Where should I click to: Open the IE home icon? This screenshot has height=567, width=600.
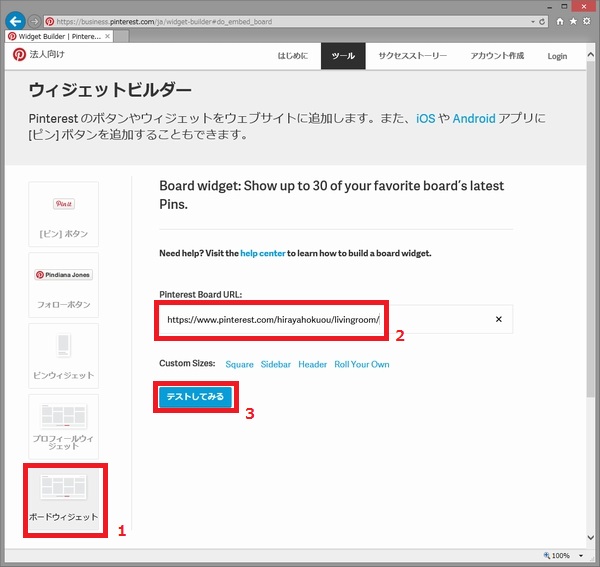click(x=557, y=21)
